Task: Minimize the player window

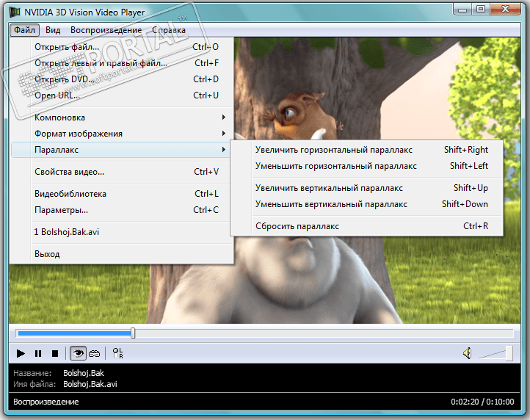Action: 462,9
